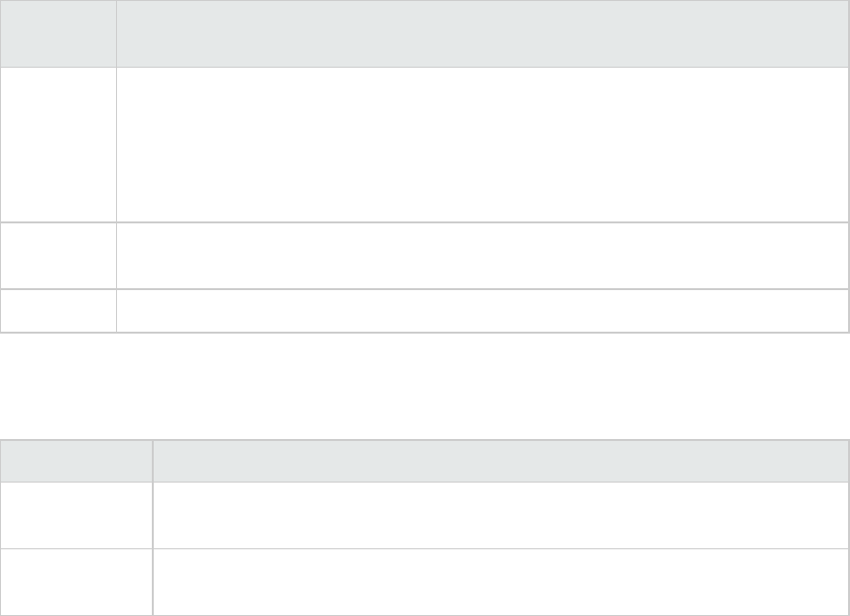Click bottom table last row wide cell
The width and height of the screenshot is (850, 616).
(x=500, y=582)
